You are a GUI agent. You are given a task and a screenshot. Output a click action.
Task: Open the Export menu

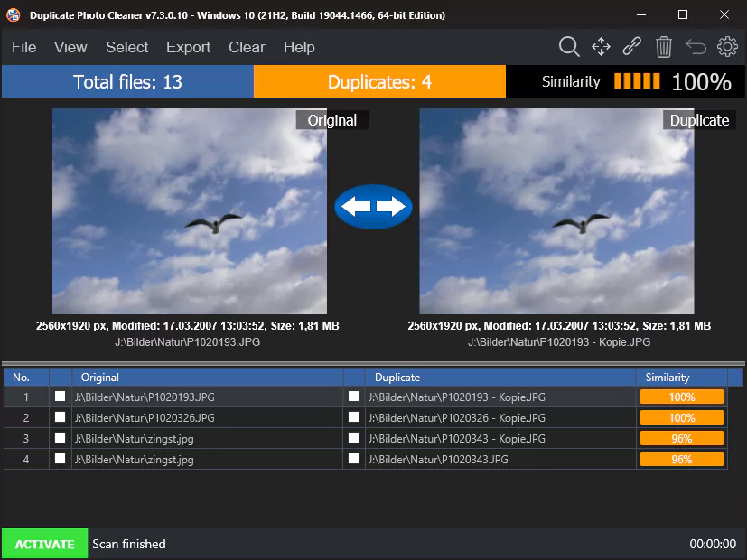[x=188, y=47]
